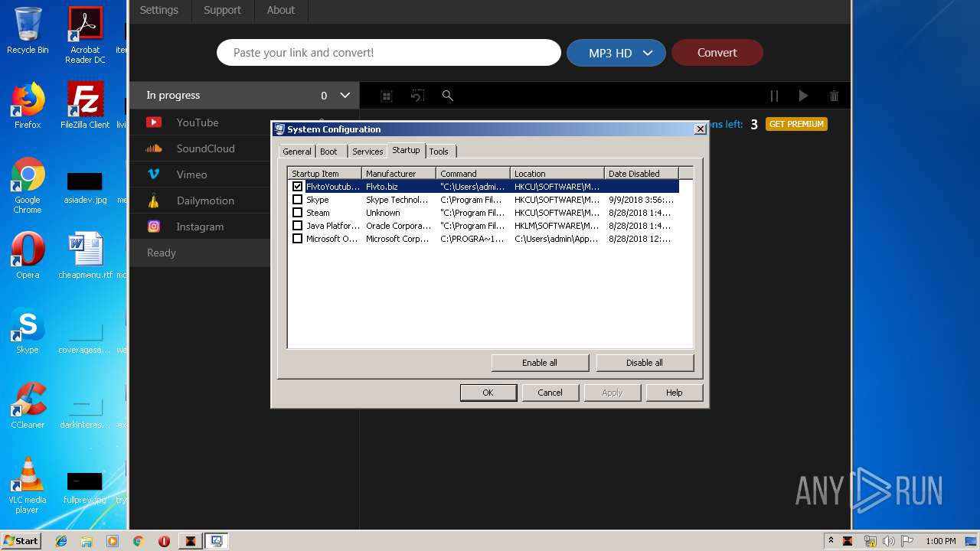Check the Java Platform startup checkbox
The width and height of the screenshot is (980, 551).
point(298,226)
